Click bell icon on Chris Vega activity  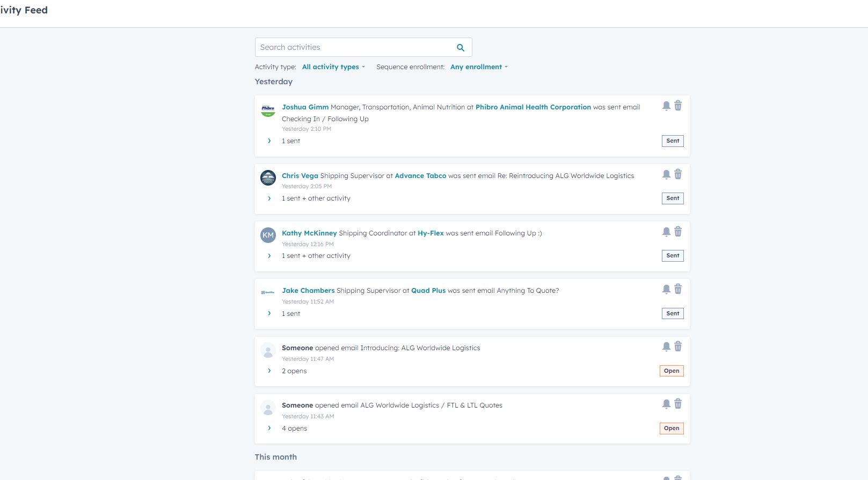tap(666, 174)
